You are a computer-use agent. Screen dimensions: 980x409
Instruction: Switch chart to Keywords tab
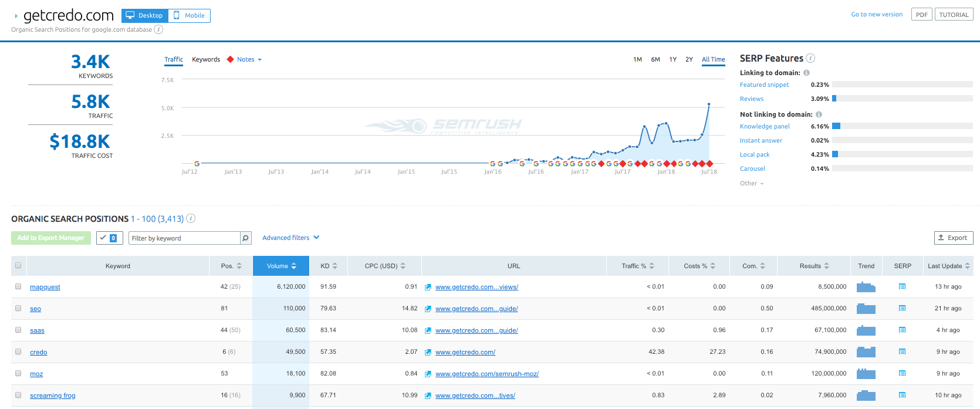click(x=206, y=59)
